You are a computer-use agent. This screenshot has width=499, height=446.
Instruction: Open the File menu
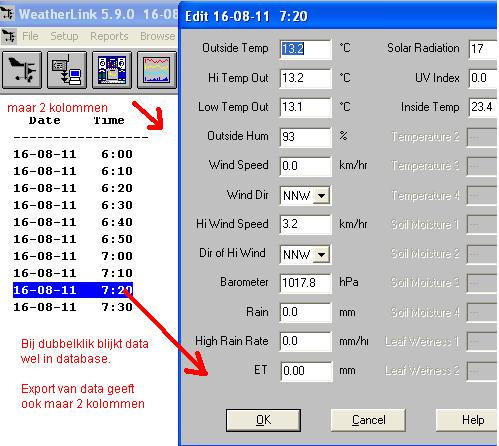tap(30, 36)
